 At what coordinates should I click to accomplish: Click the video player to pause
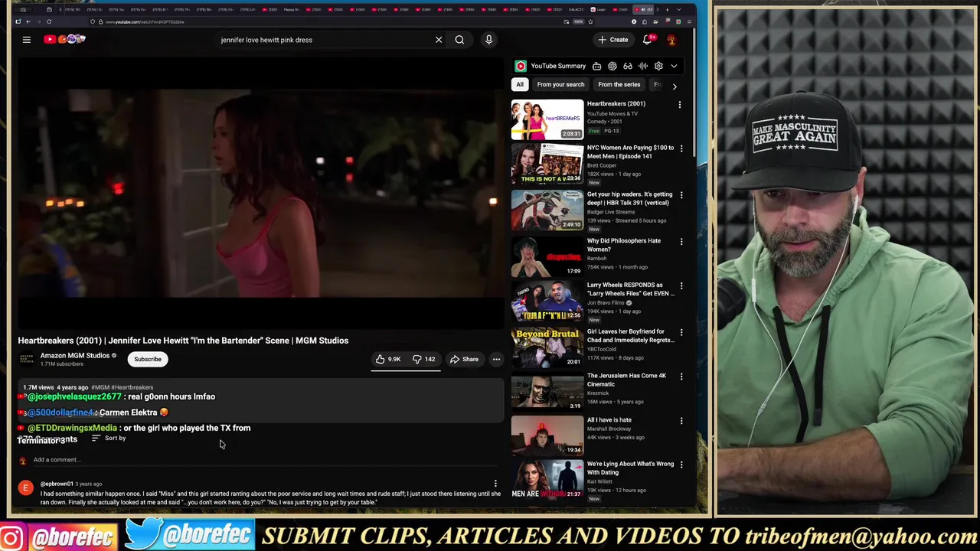point(260,194)
